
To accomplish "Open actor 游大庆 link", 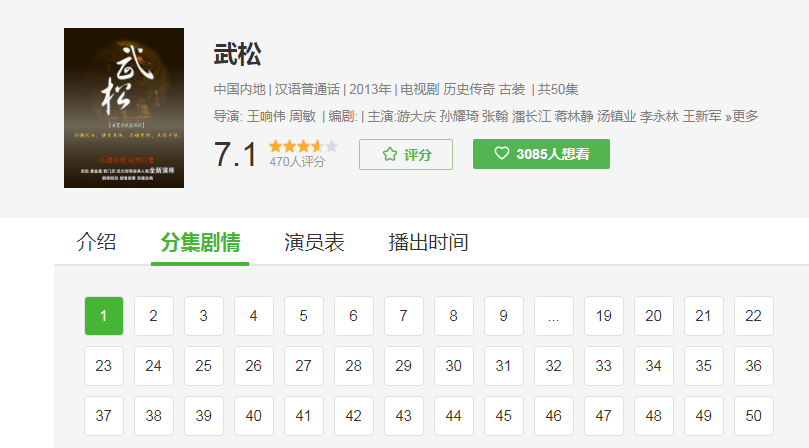I will [416, 116].
